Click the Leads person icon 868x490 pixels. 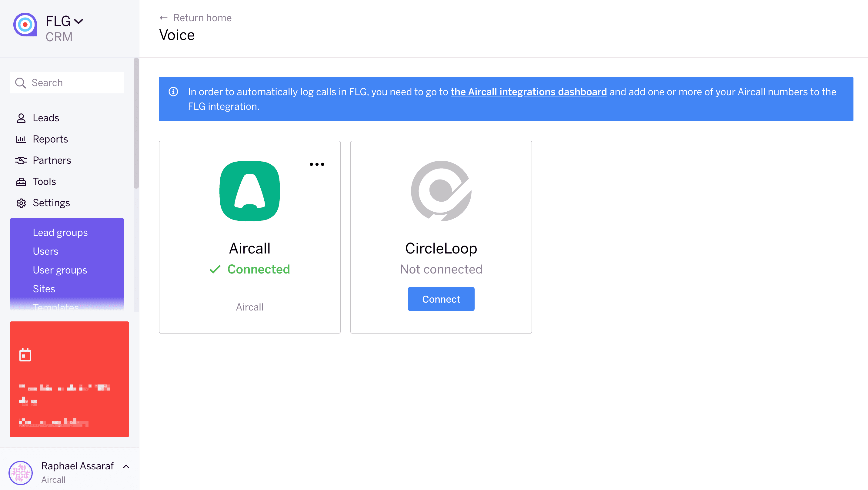pos(21,118)
